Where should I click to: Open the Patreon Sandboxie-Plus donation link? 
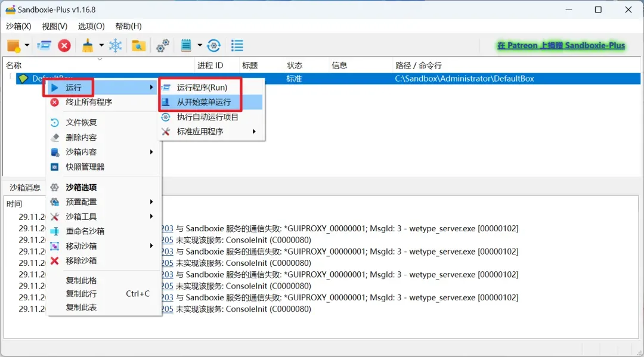pyautogui.click(x=561, y=45)
